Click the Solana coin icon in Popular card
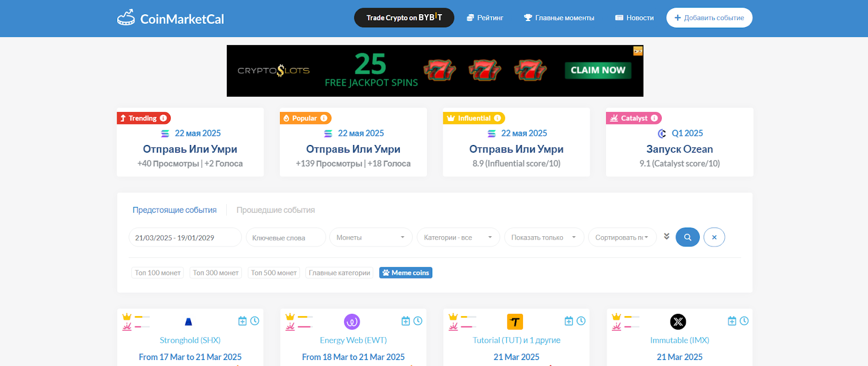Screen dimensions: 868x366 [x=328, y=134]
